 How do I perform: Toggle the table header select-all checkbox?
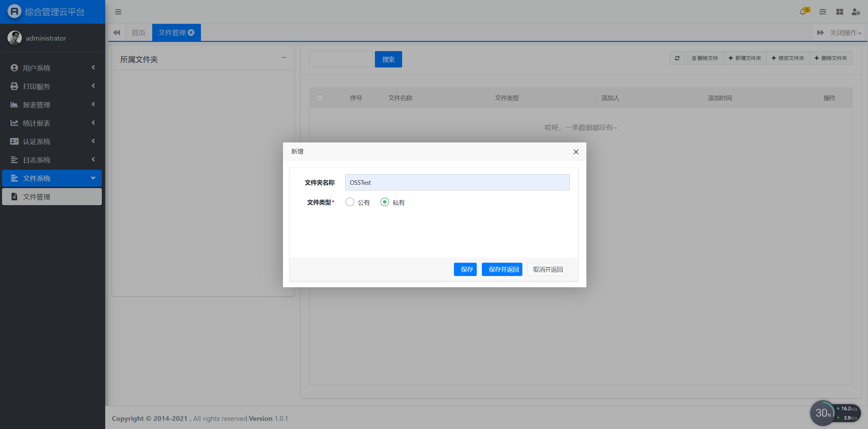tap(320, 98)
